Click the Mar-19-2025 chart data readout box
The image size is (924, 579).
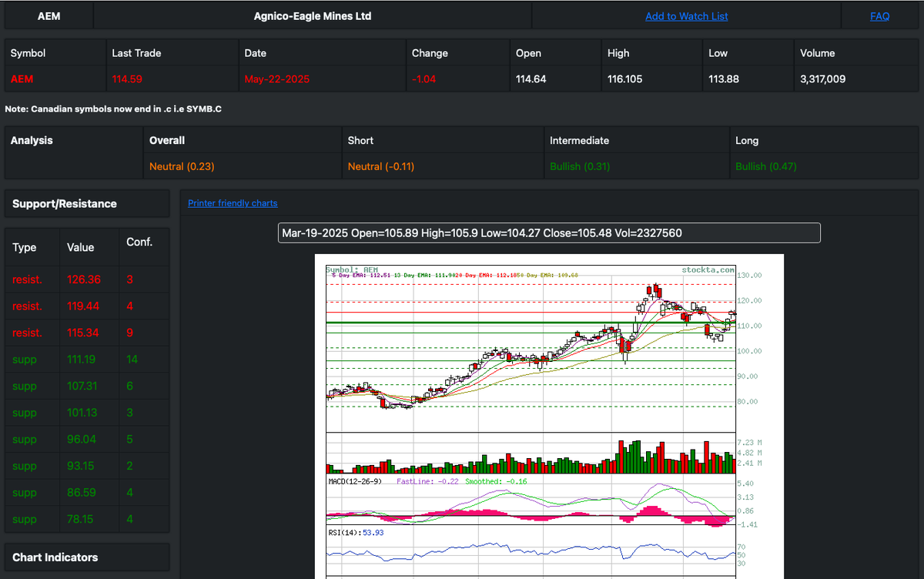click(x=549, y=233)
